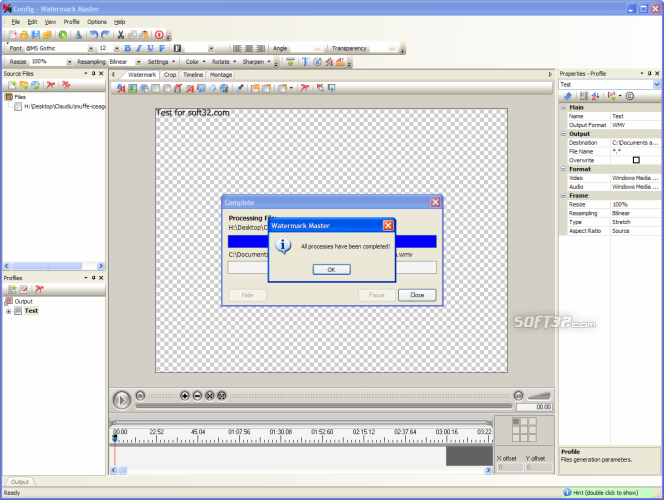Image resolution: width=664 pixels, height=500 pixels.
Task: Click the Undo arrow icon
Action: pyautogui.click(x=94, y=35)
